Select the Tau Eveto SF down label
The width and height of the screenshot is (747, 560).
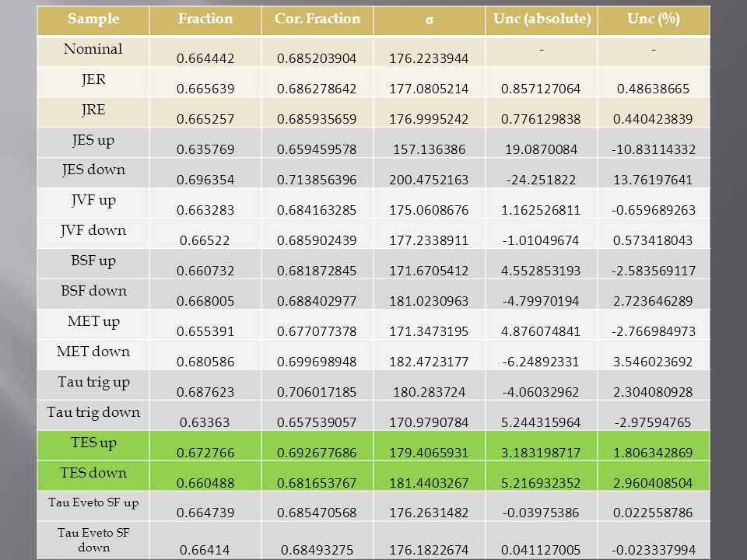pyautogui.click(x=93, y=540)
